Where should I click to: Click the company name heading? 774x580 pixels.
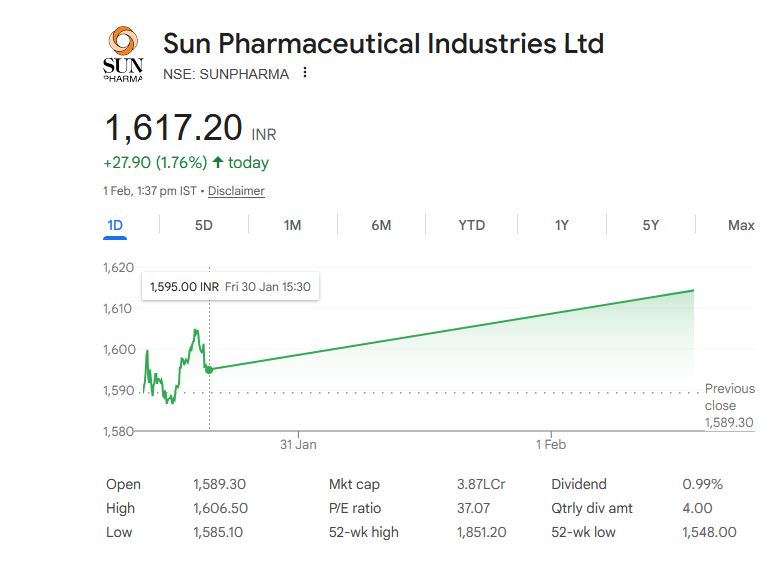(383, 44)
